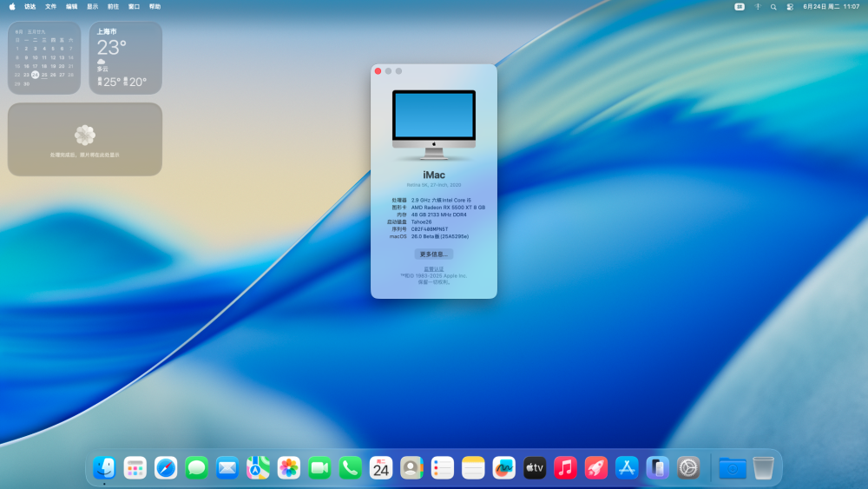Launch Safari from the Dock
Viewport: 868px width, 489px height.
(x=166, y=468)
